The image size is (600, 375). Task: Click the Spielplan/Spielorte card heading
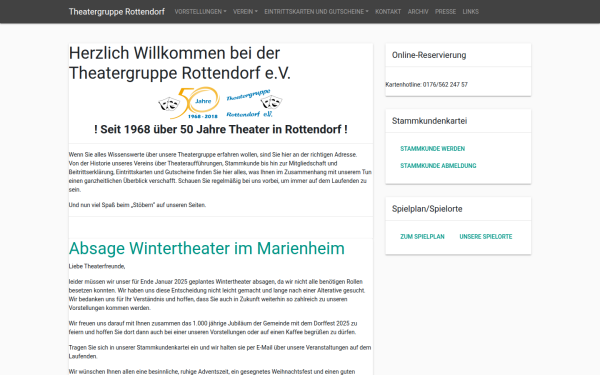427,209
